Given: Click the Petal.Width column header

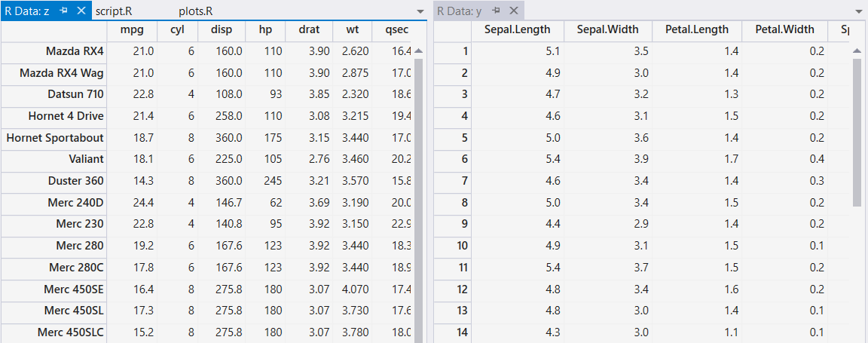Looking at the screenshot, I should [784, 30].
